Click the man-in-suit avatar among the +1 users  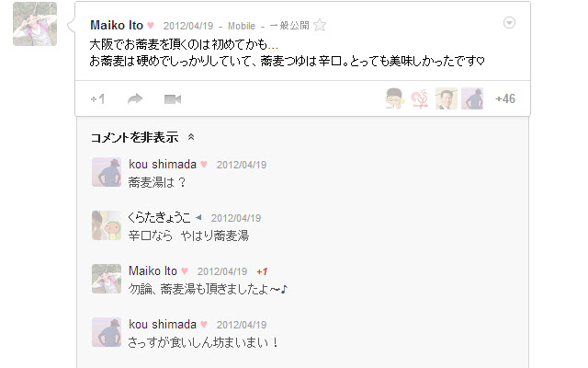click(446, 98)
